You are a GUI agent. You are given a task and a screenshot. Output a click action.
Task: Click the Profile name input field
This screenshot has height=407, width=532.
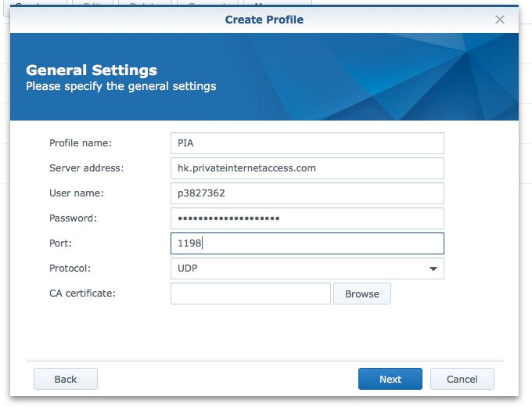[x=307, y=143]
